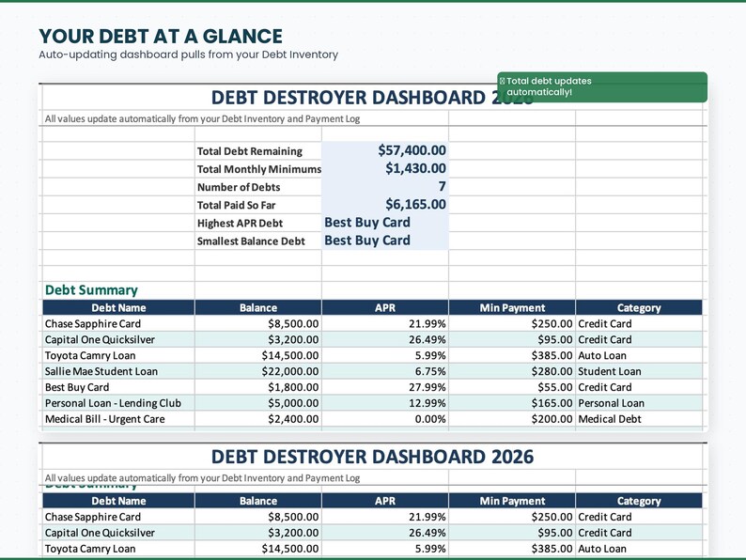
Task: Click the 'APR' column header of the upper table
Action: pos(385,308)
